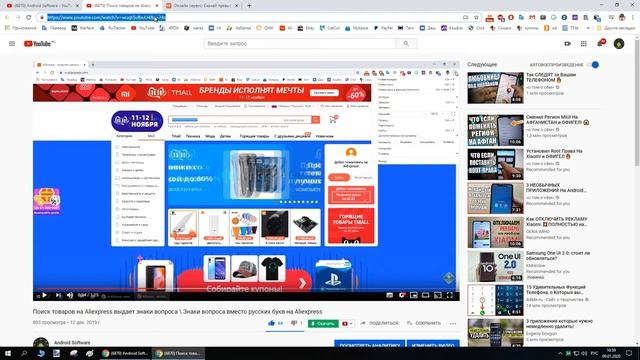Open the 3 необычных приложений video thumbnail

coord(496,198)
